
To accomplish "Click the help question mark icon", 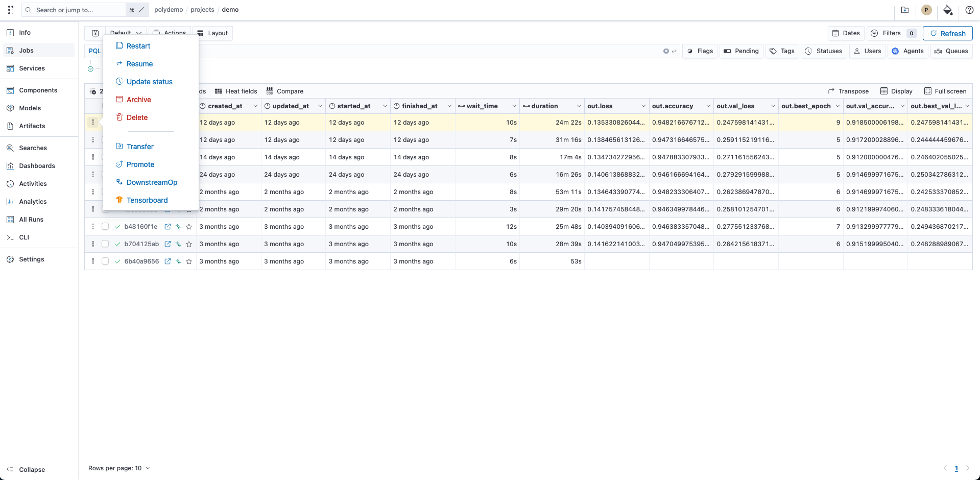I will (969, 10).
